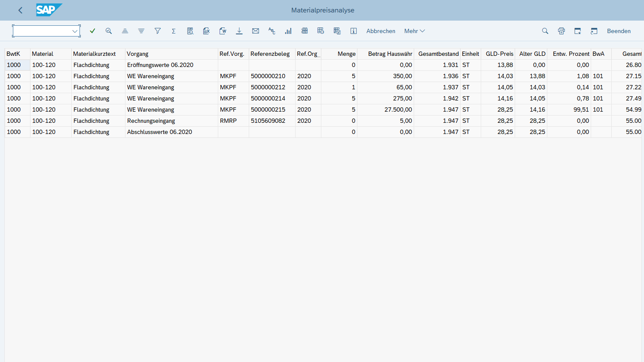Save layout icon

(x=337, y=31)
